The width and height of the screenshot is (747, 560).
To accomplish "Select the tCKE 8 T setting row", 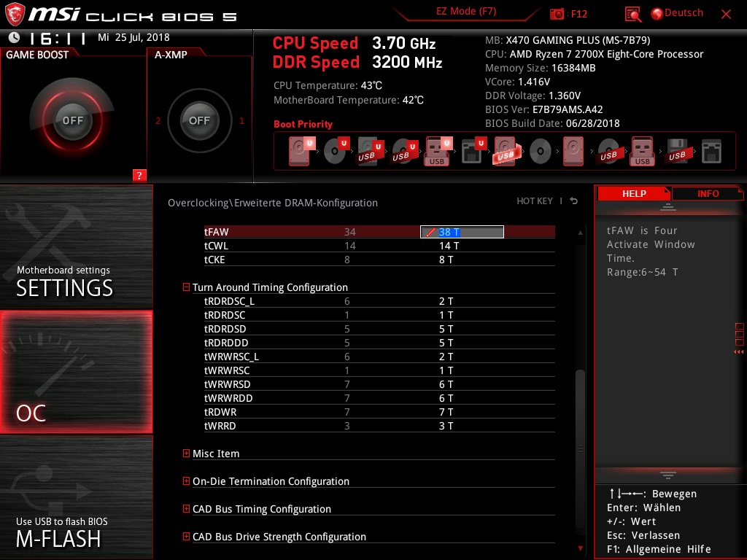I will [x=379, y=260].
